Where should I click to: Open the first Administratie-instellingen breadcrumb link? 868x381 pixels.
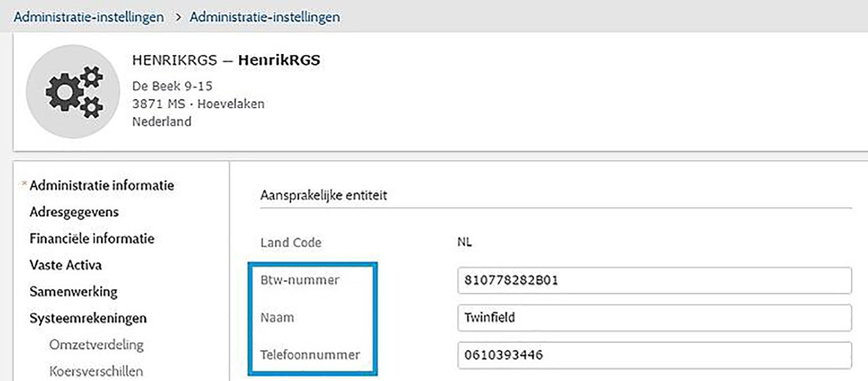click(x=89, y=17)
